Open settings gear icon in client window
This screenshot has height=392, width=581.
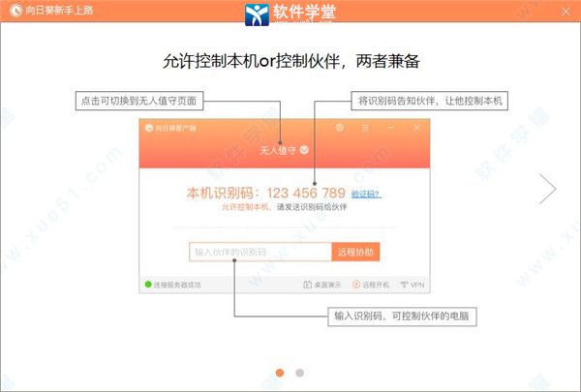click(x=339, y=128)
